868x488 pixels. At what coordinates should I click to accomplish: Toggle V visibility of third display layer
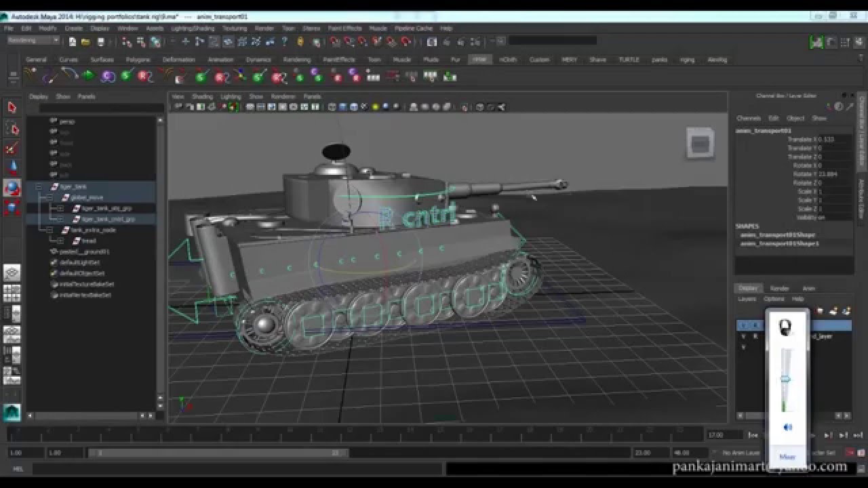(x=743, y=346)
